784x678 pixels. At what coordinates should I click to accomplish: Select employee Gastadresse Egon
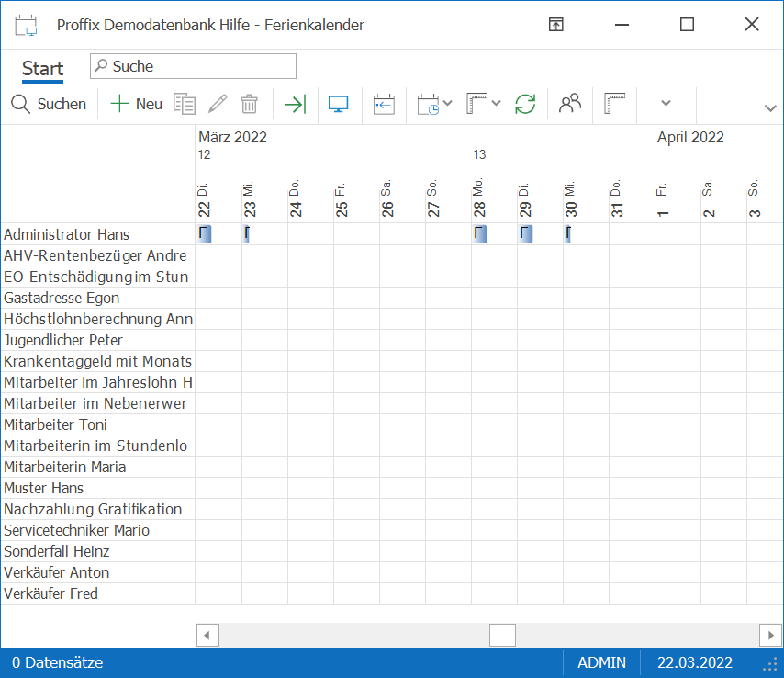pos(97,298)
